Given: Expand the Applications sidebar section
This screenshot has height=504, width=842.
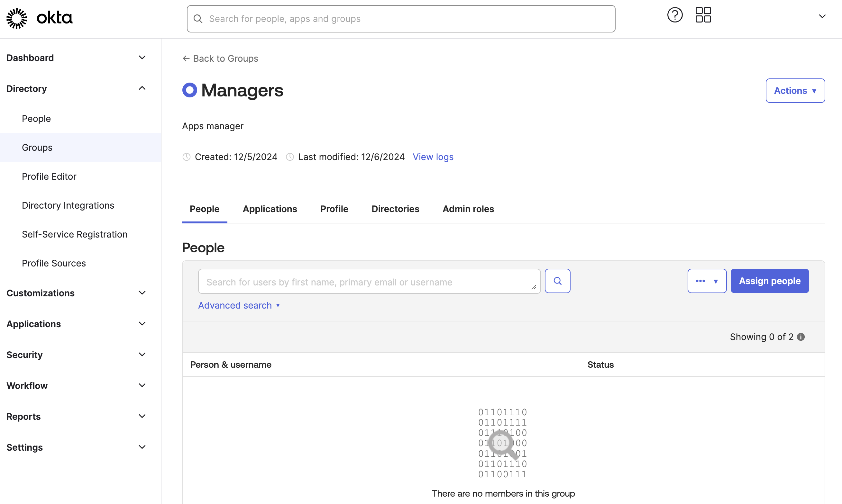Looking at the screenshot, I should (142, 323).
